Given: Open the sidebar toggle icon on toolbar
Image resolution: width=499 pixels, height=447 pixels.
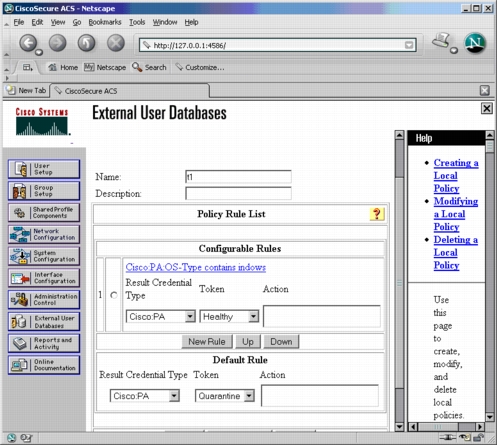Looking at the screenshot, I should [28, 68].
